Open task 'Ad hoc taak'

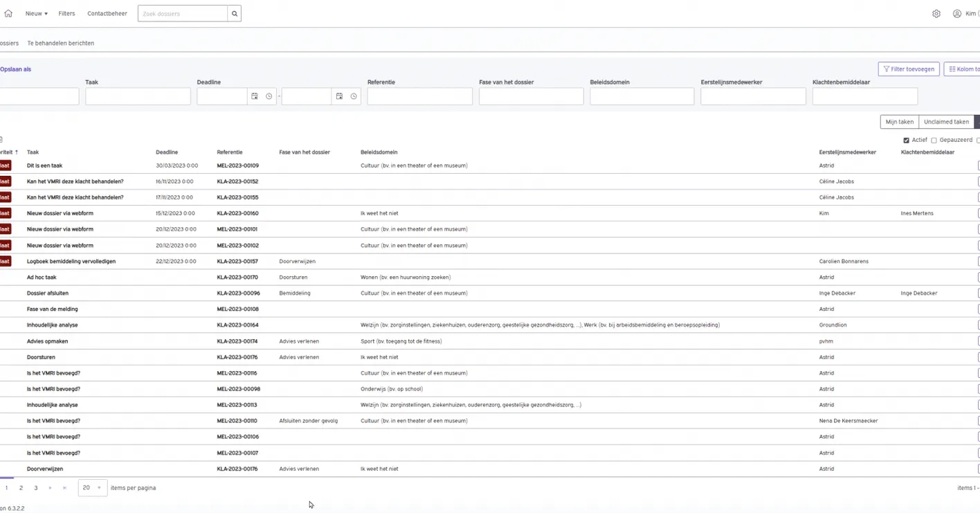(x=42, y=277)
